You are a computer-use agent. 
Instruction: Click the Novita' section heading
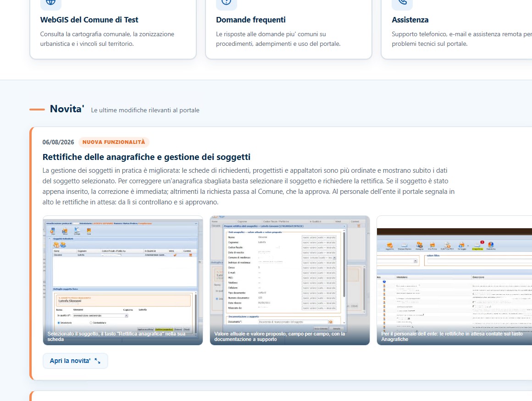67,109
